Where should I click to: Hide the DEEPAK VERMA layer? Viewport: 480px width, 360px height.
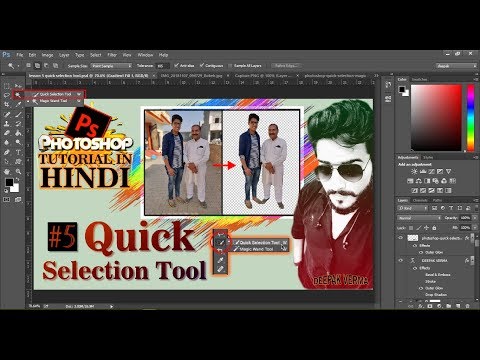coord(401,260)
